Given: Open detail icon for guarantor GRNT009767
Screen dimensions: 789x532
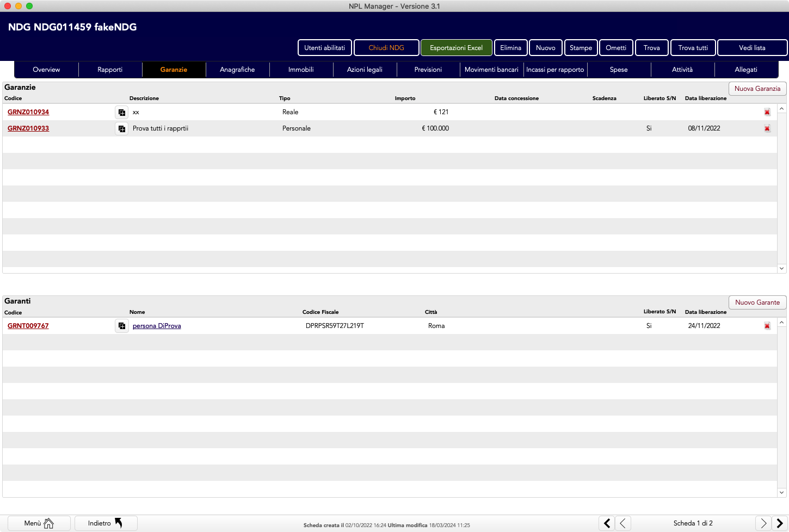Looking at the screenshot, I should point(121,326).
